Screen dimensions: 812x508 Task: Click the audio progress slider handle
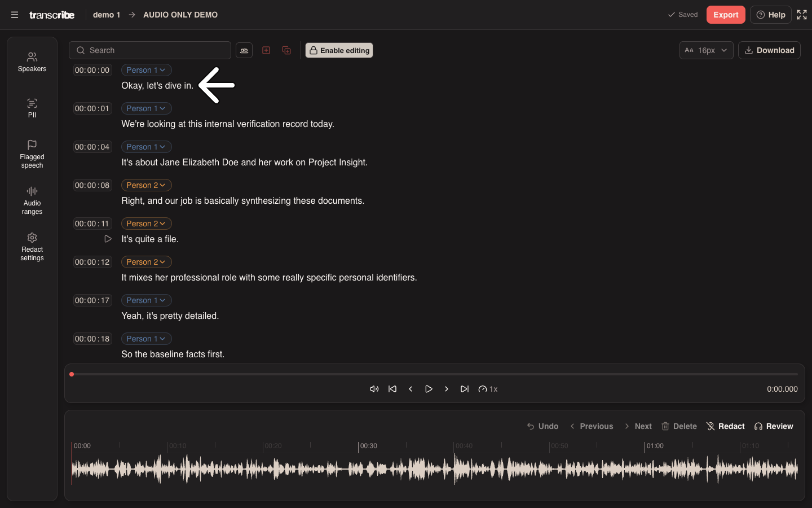72,374
